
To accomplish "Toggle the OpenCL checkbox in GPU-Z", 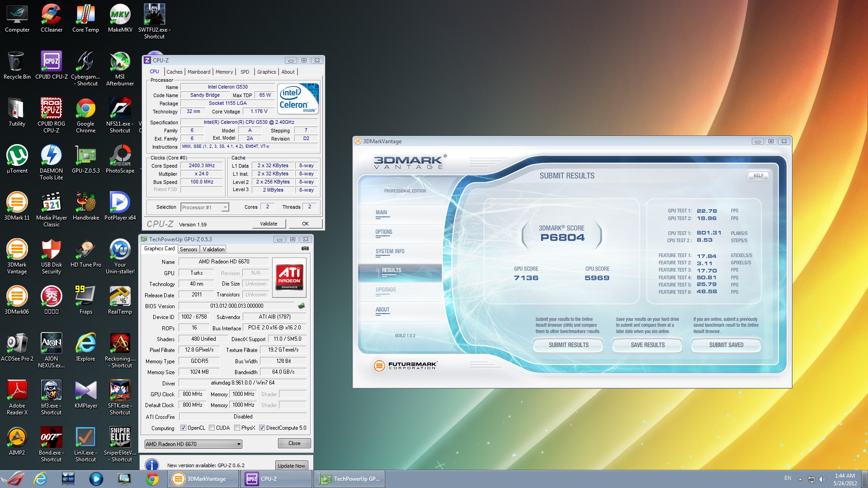I will click(x=183, y=428).
